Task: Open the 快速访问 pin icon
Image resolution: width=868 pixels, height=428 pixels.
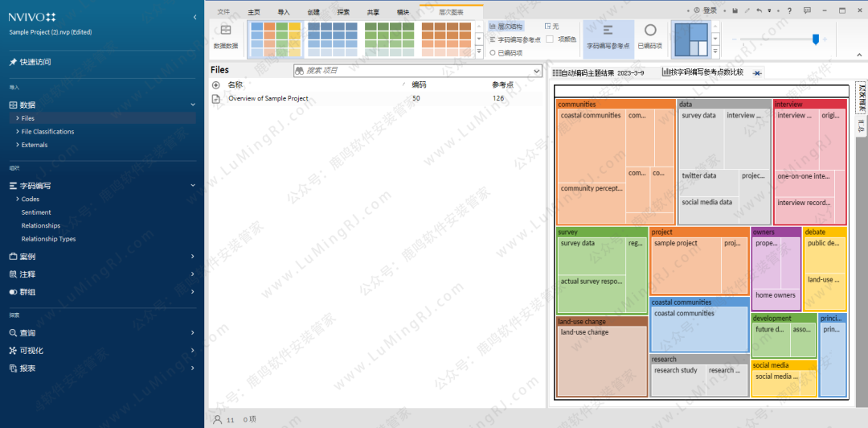Action: [13, 62]
